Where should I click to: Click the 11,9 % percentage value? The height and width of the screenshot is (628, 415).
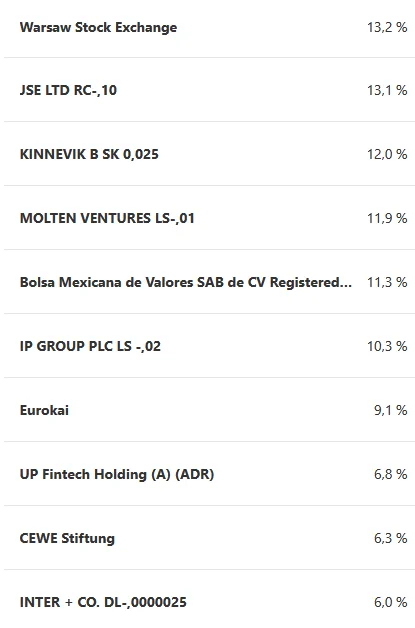coord(387,218)
